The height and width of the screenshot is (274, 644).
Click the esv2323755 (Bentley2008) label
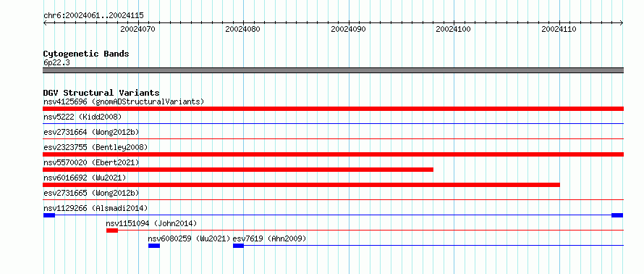tap(96, 147)
